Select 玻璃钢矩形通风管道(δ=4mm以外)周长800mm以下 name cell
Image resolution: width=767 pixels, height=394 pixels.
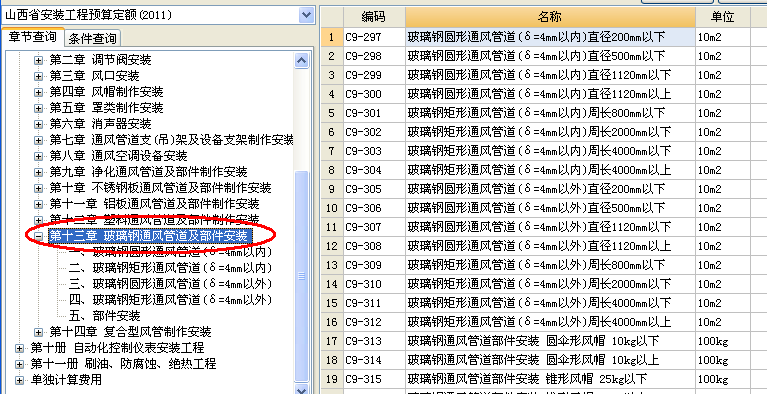click(550, 265)
